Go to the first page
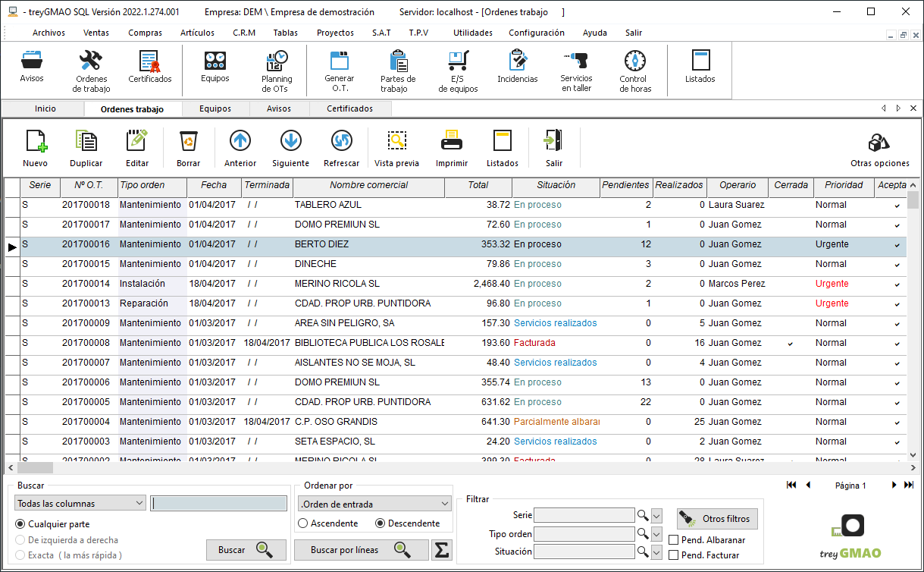This screenshot has width=924, height=572. point(791,485)
